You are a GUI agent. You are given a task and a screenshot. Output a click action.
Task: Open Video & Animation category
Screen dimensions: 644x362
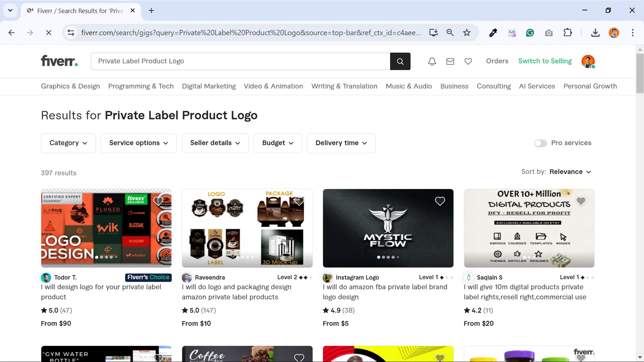pos(273,86)
